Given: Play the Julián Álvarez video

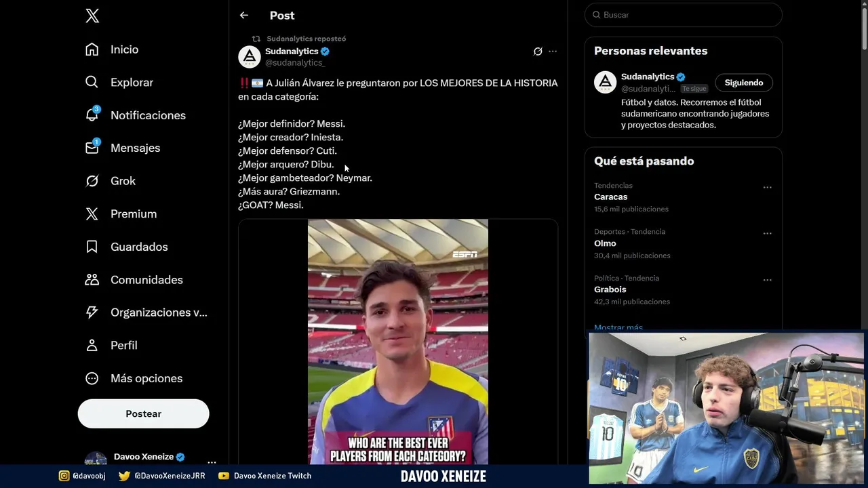Looking at the screenshot, I should [398, 342].
